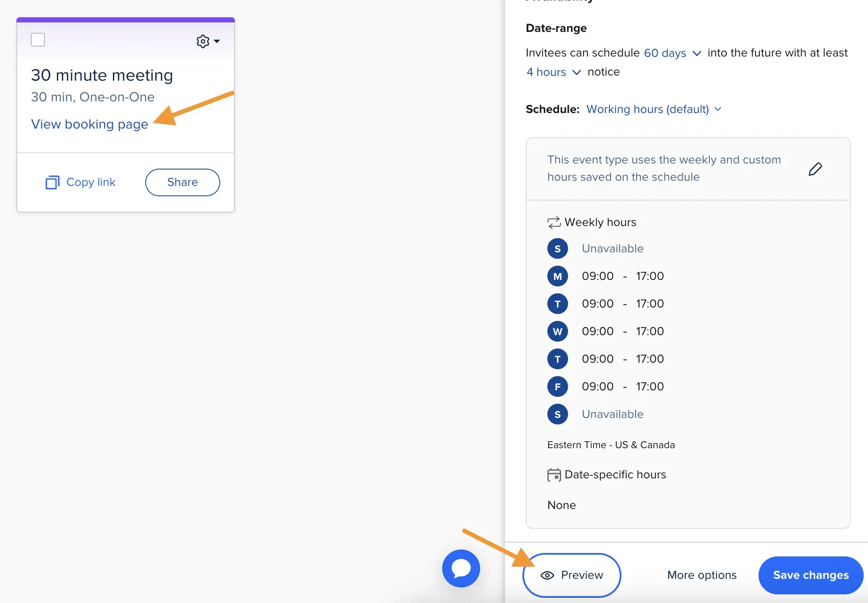Click the Friday day circle icon
This screenshot has height=603, width=868.
click(x=557, y=386)
